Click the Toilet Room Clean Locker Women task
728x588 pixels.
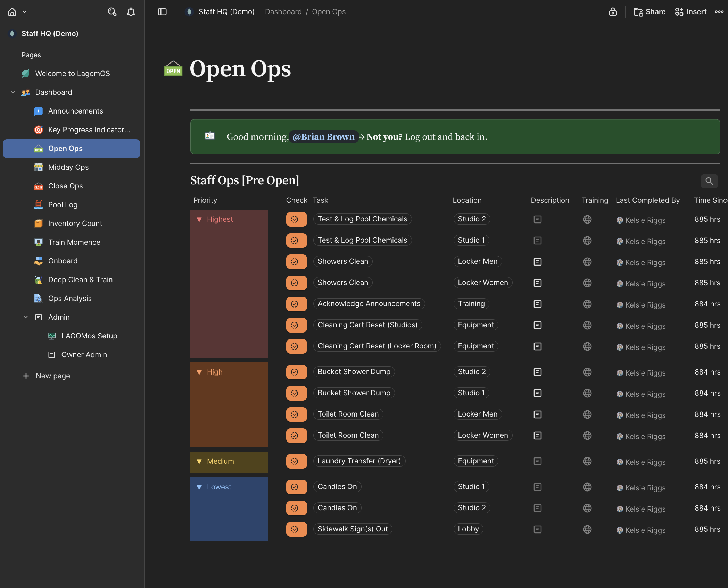[348, 435]
